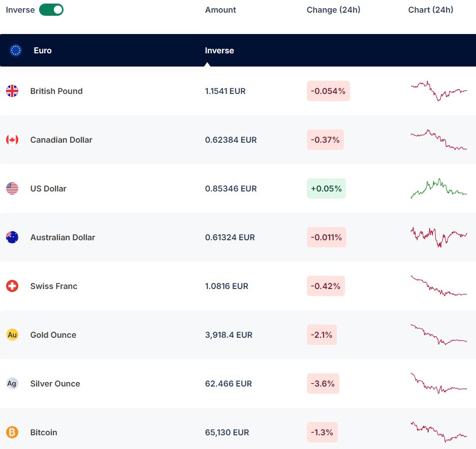Click the US Dollar flag icon
This screenshot has width=476, height=449.
12,188
